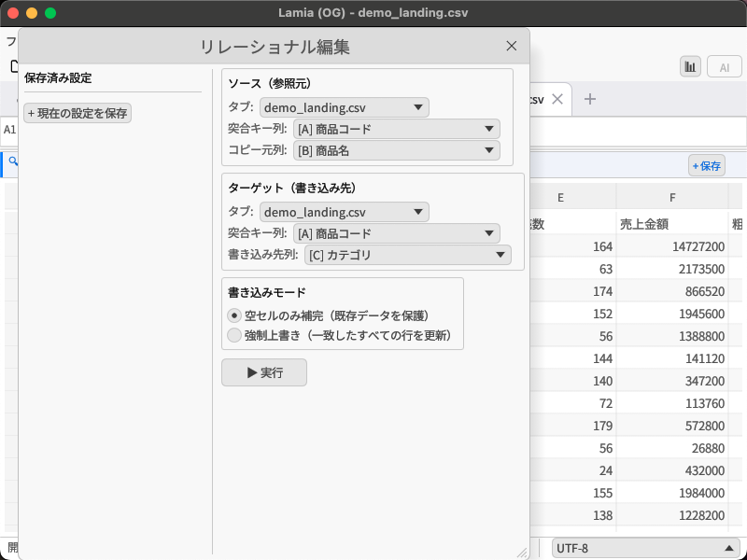Click quantity cell 24
The width and height of the screenshot is (747, 560).
click(x=572, y=470)
